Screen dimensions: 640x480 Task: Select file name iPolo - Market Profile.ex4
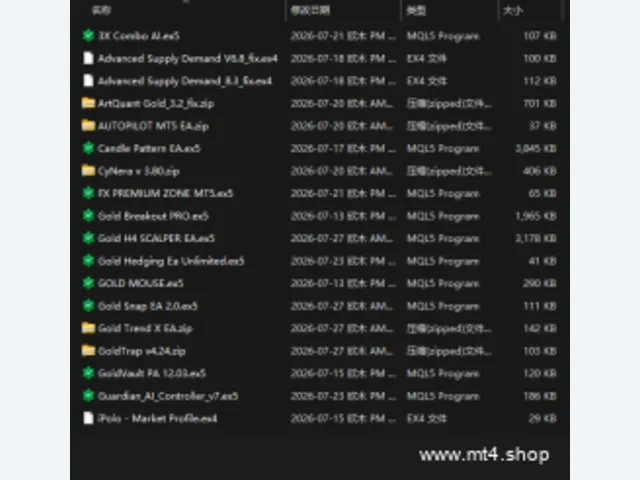click(x=157, y=418)
